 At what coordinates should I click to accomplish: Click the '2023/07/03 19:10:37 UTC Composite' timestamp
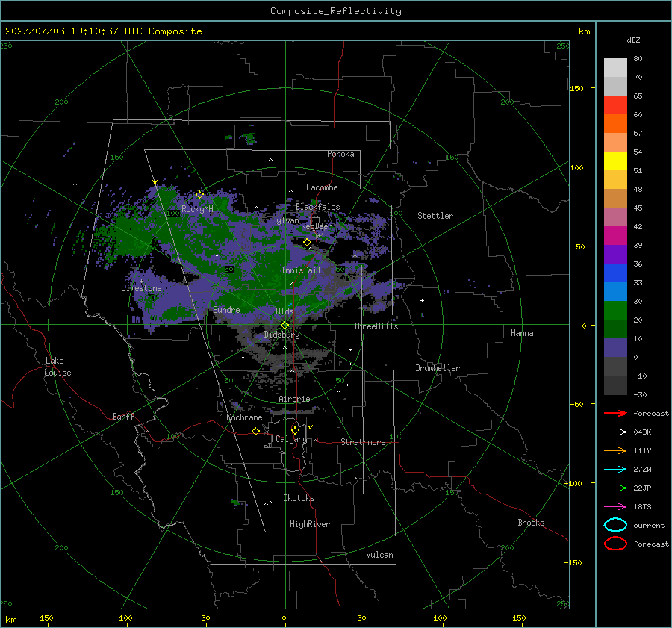pyautogui.click(x=104, y=31)
